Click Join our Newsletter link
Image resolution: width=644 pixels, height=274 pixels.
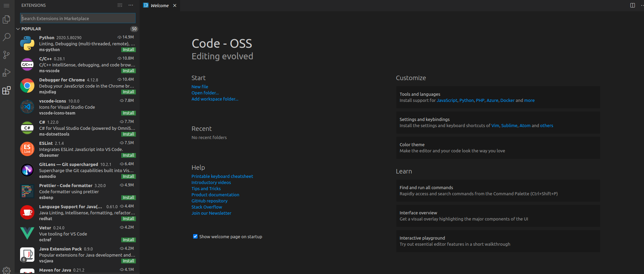click(x=211, y=213)
